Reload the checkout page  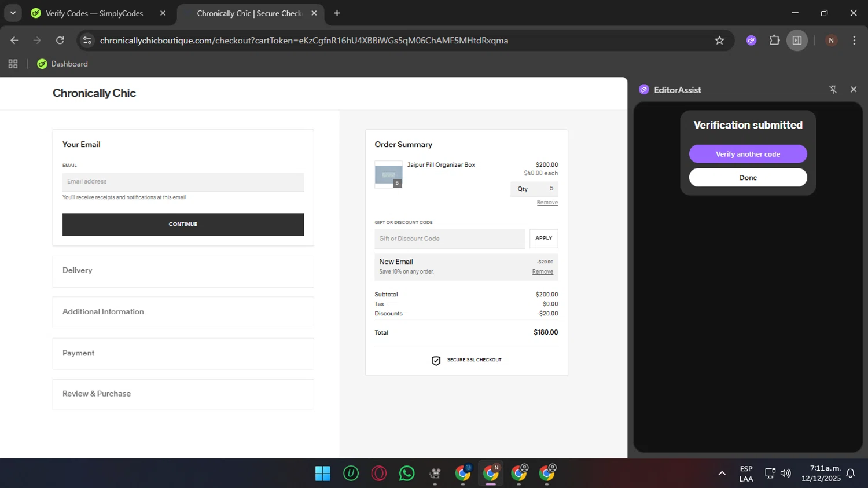tap(60, 41)
